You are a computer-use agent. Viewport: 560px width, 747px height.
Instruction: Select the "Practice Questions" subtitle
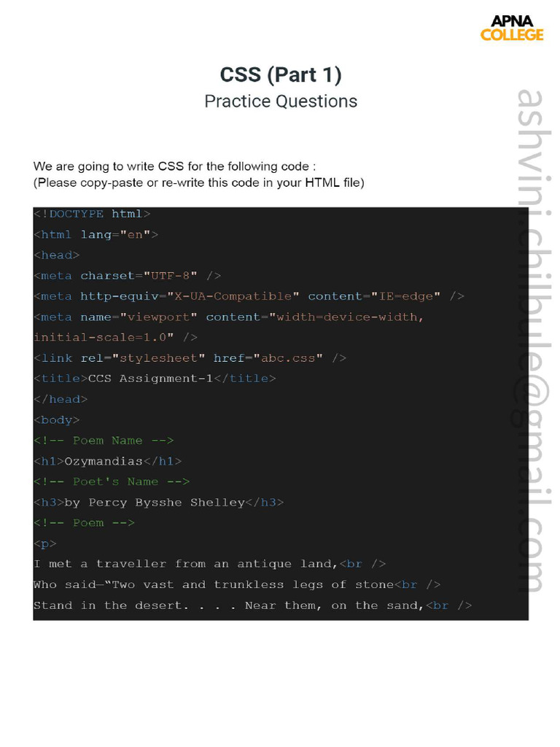coord(281,101)
